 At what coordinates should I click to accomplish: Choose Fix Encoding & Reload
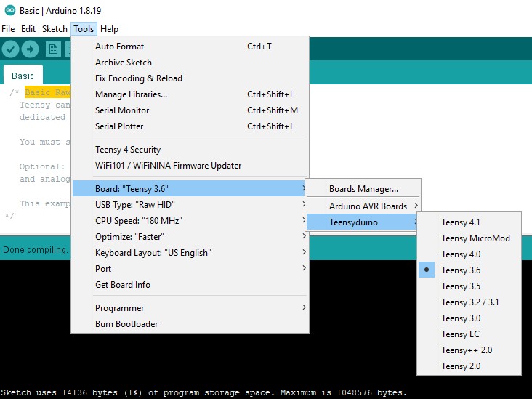[190, 78]
